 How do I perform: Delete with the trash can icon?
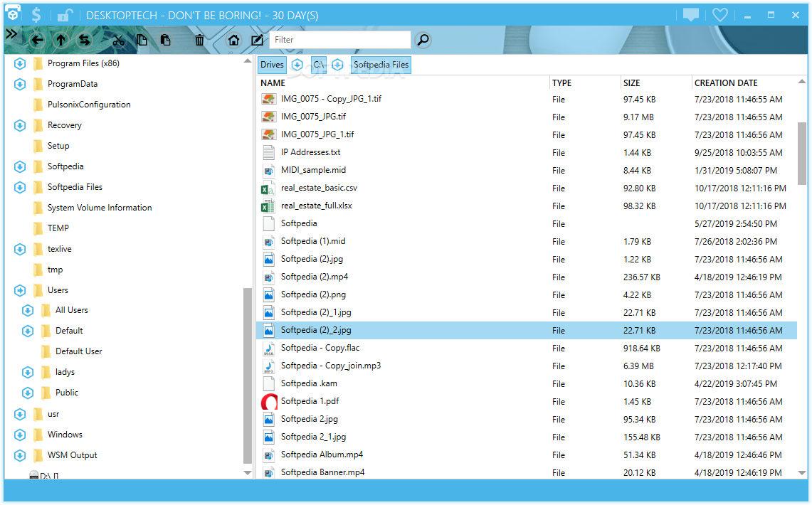pyautogui.click(x=199, y=40)
